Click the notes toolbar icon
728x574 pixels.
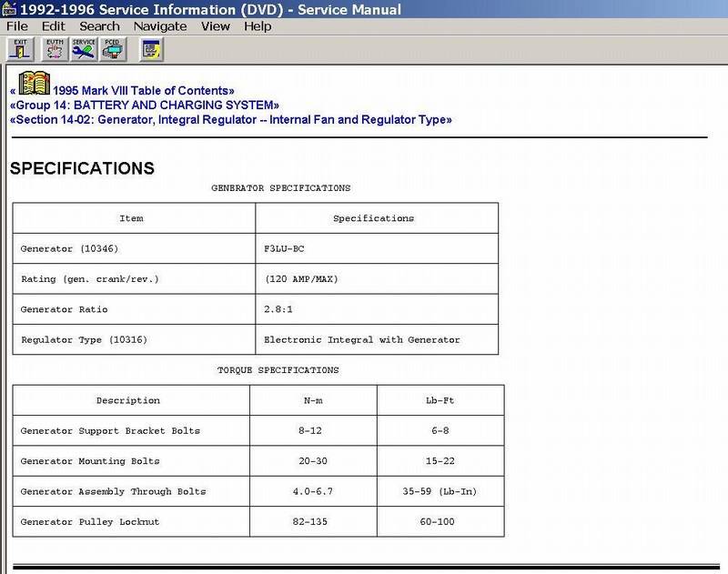(x=152, y=50)
